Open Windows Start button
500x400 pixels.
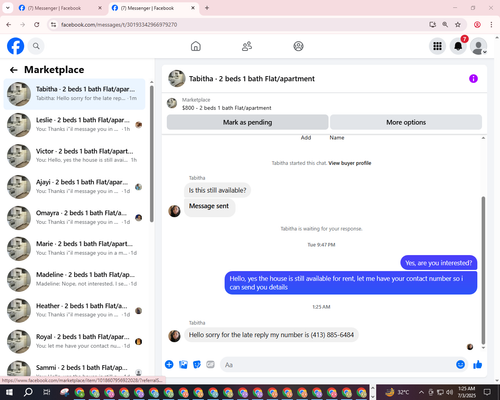(9, 392)
